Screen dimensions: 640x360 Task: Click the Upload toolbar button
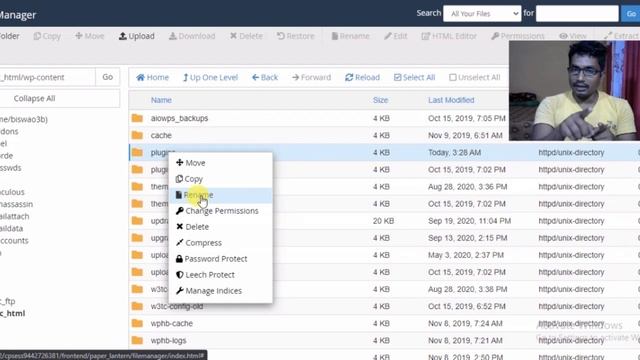137,36
